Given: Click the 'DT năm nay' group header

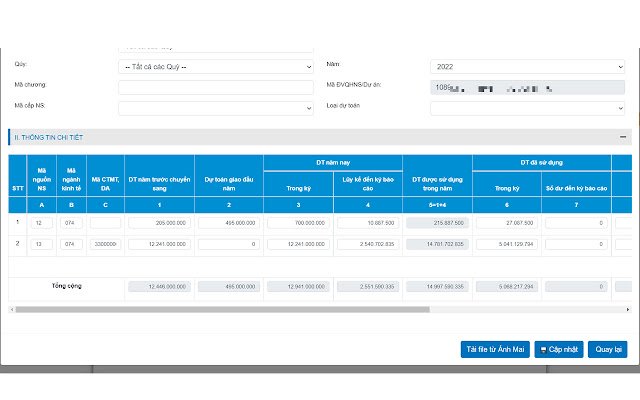Looking at the screenshot, I should (333, 162).
